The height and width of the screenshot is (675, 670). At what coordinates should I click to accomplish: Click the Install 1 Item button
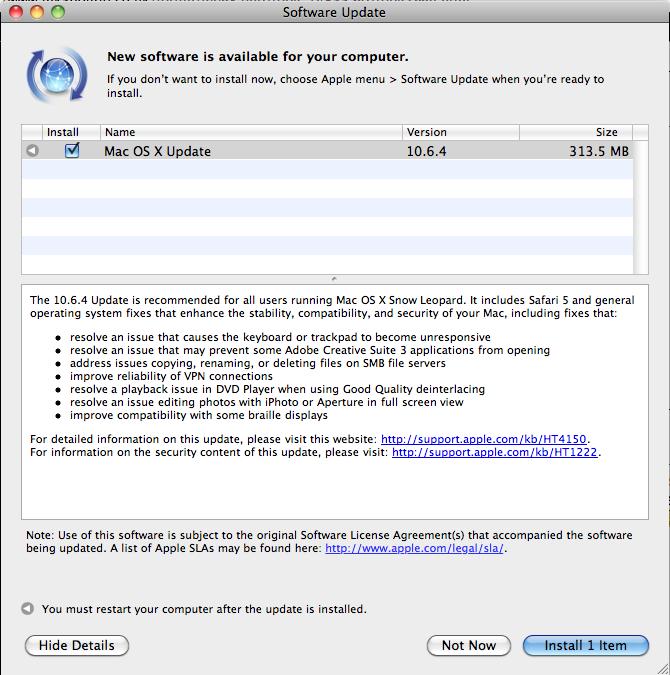click(x=586, y=645)
